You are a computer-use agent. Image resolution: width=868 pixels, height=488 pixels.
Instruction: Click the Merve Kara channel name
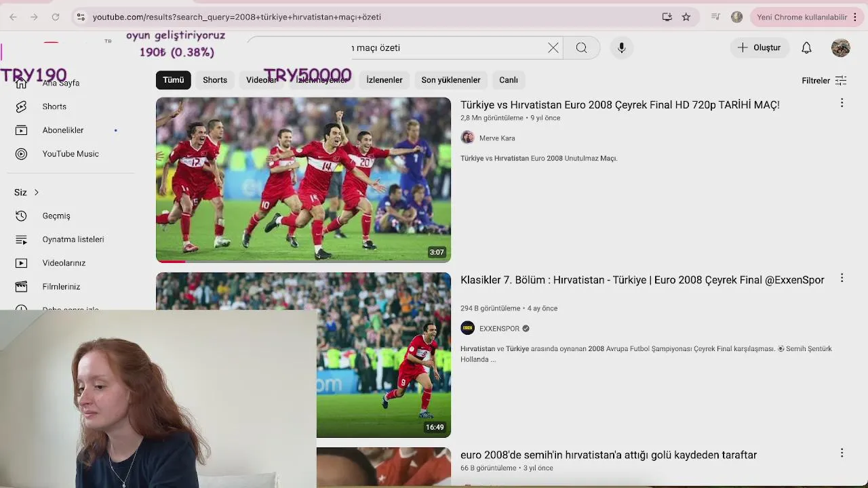[x=497, y=138]
